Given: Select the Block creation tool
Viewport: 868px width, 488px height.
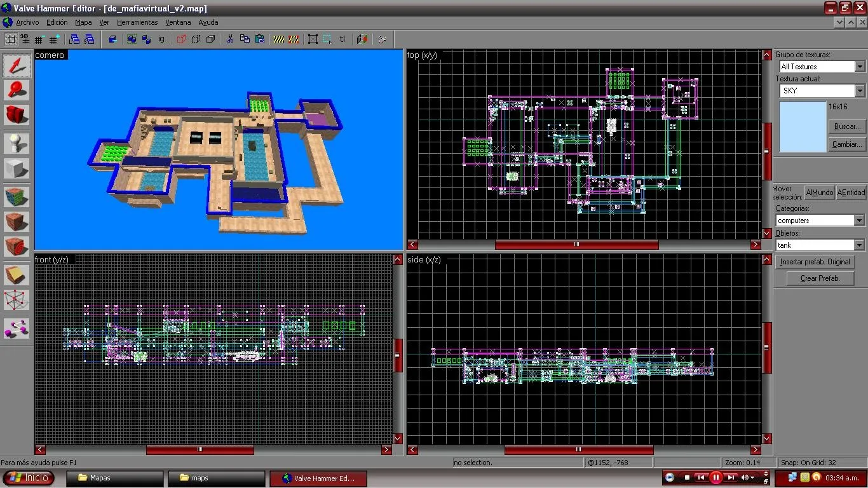Looking at the screenshot, I should 17,168.
